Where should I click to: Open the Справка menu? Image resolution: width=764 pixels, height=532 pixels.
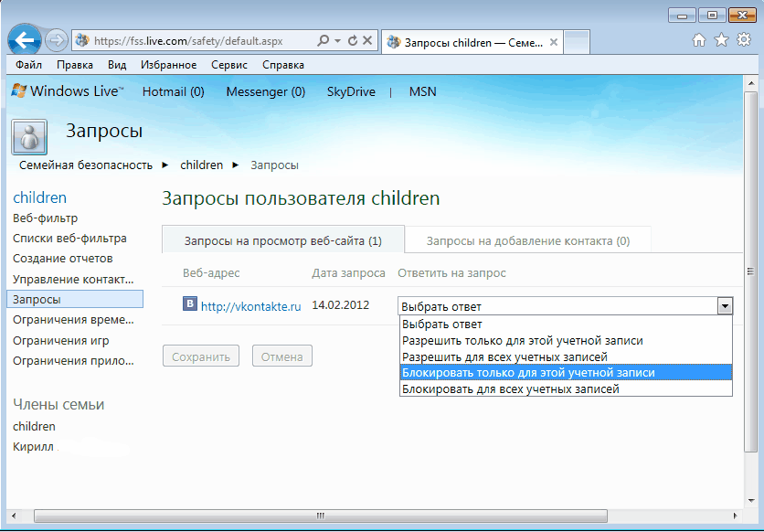click(x=283, y=65)
